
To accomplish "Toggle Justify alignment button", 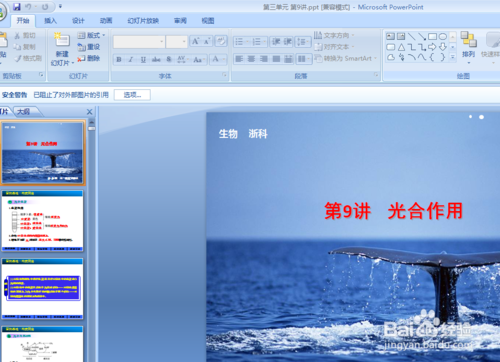I will pyautogui.click(x=276, y=59).
